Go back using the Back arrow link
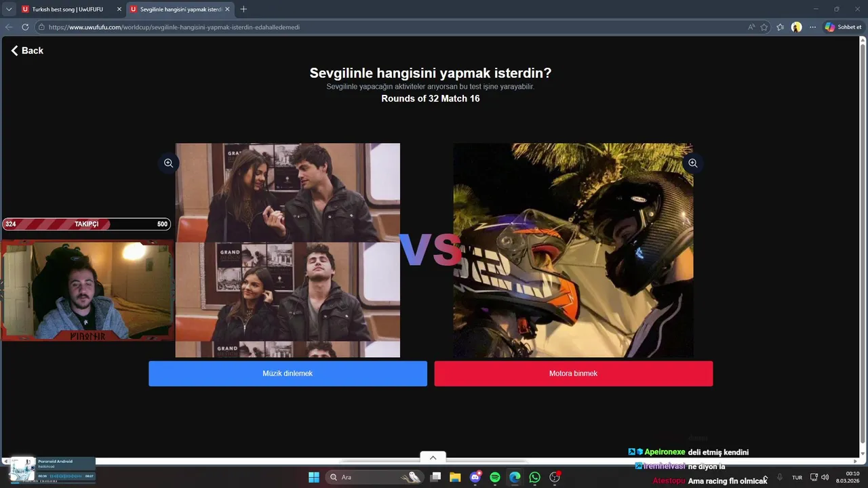 [27, 51]
